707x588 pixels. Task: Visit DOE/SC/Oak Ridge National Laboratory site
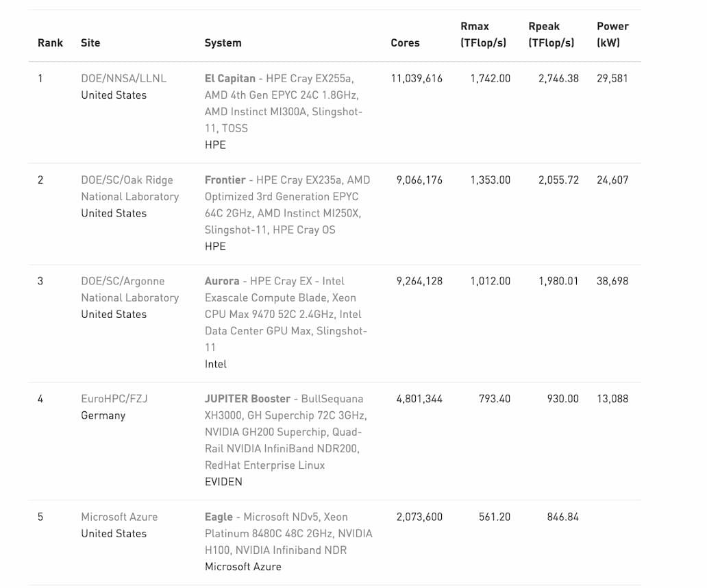(x=129, y=188)
